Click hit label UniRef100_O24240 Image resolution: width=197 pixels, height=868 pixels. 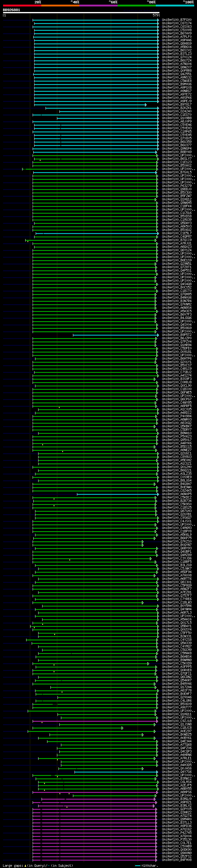coord(177,111)
